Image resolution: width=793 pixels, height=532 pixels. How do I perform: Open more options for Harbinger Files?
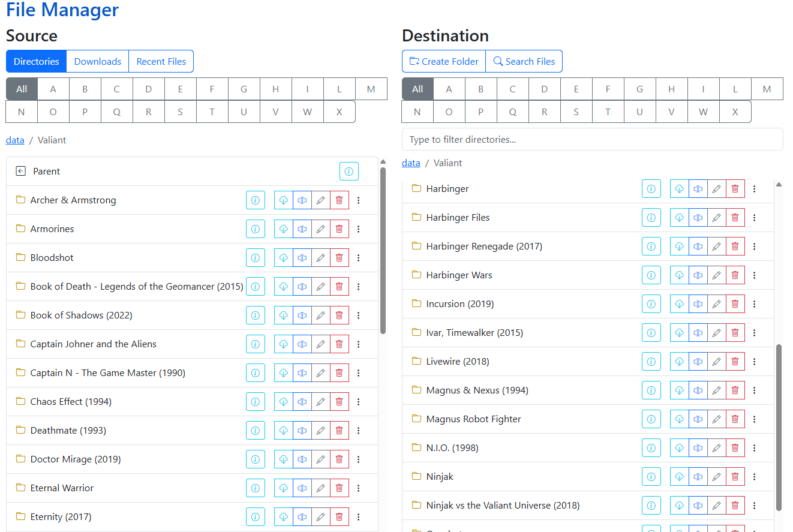754,217
